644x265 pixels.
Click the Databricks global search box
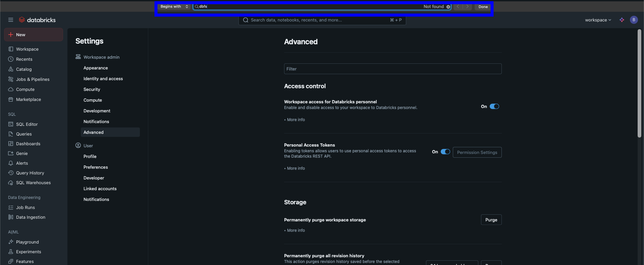[322, 20]
